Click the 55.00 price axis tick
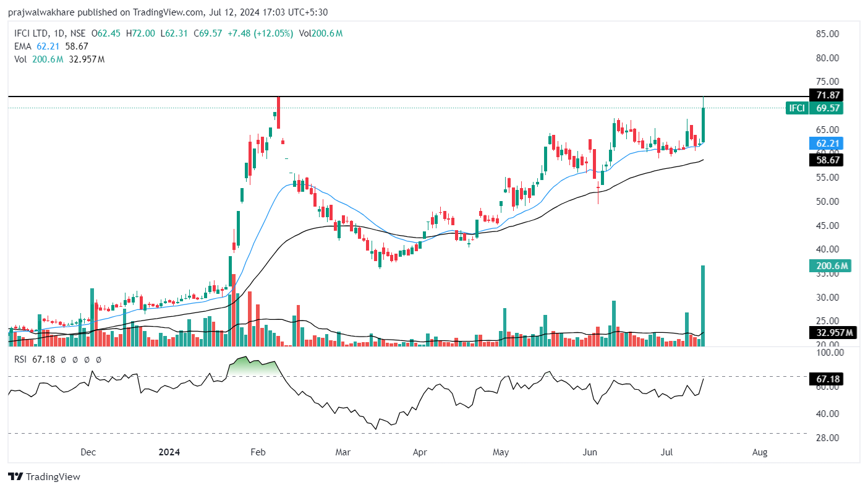The image size is (868, 490). [x=827, y=178]
